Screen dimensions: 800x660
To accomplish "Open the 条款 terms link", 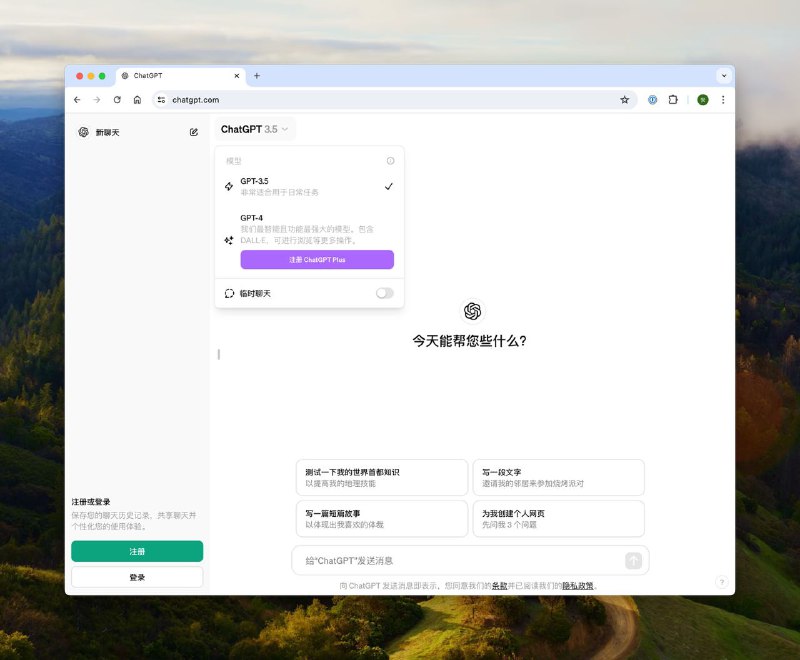I will [499, 586].
